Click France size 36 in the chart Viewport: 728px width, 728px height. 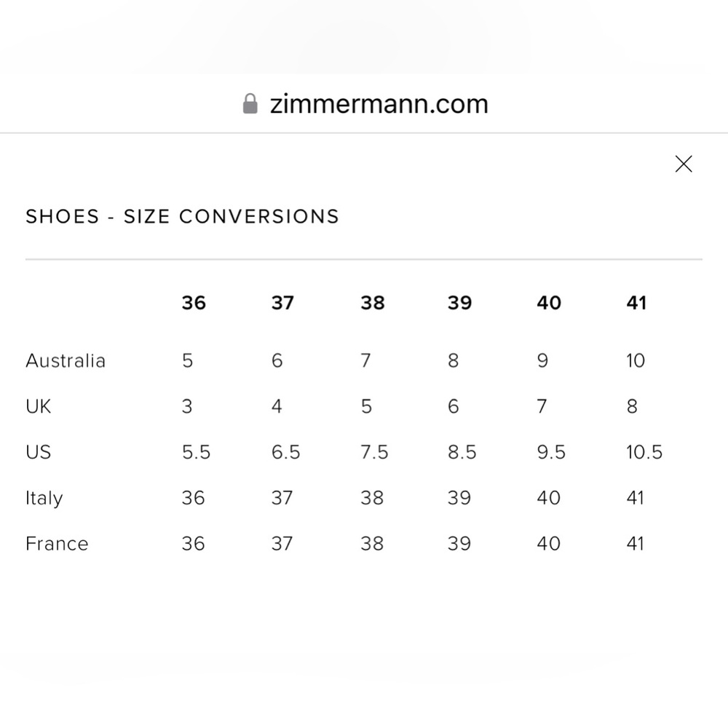point(194,543)
